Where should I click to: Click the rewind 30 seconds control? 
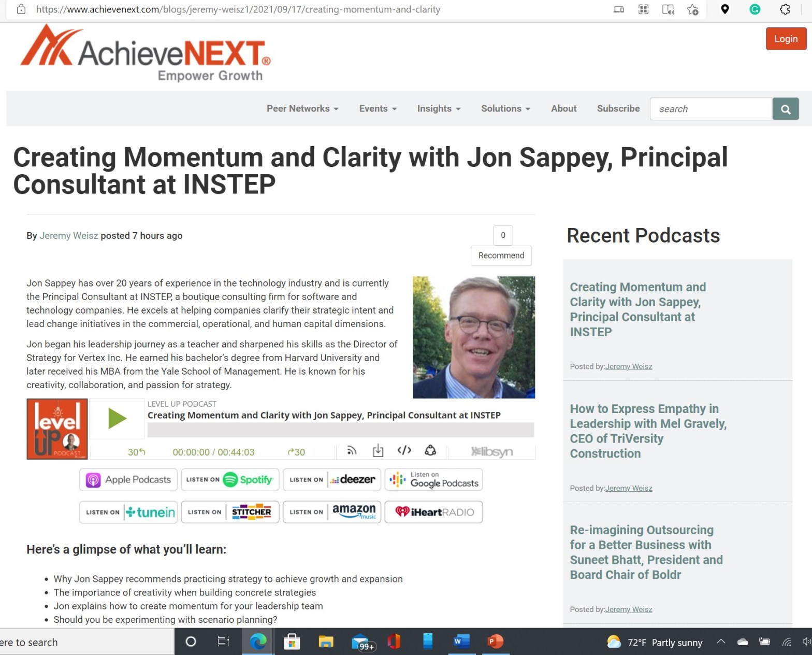coord(136,452)
